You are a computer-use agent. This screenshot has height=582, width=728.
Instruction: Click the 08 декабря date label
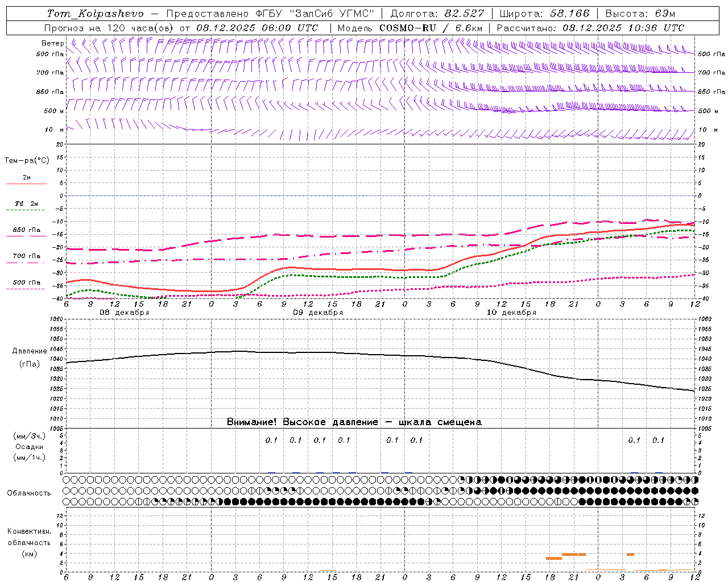125,313
